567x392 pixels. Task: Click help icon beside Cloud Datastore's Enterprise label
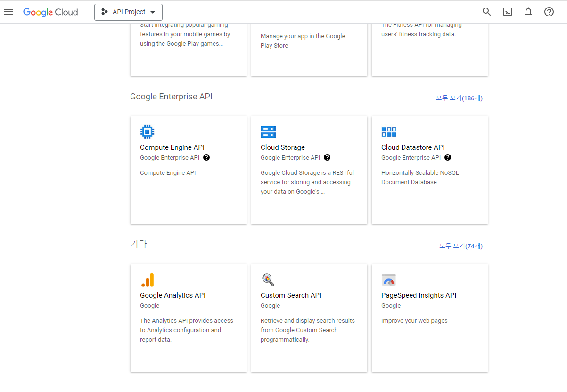[448, 157]
